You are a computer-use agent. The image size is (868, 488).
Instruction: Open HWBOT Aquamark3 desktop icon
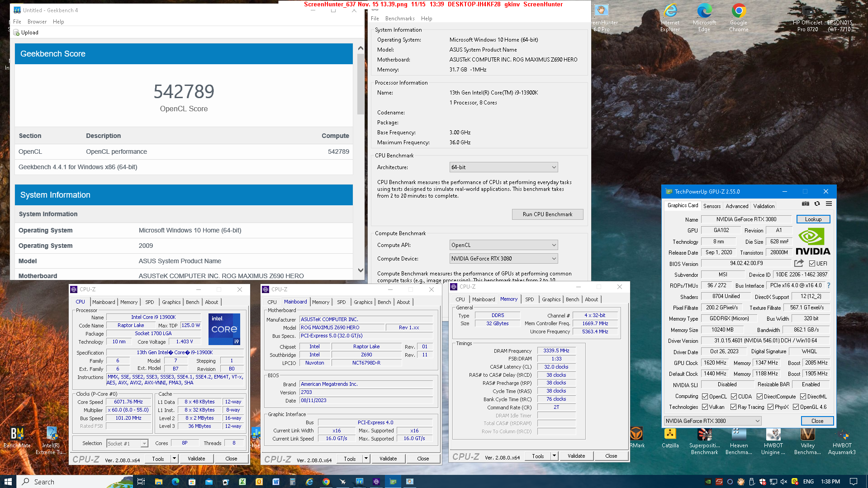coord(842,441)
